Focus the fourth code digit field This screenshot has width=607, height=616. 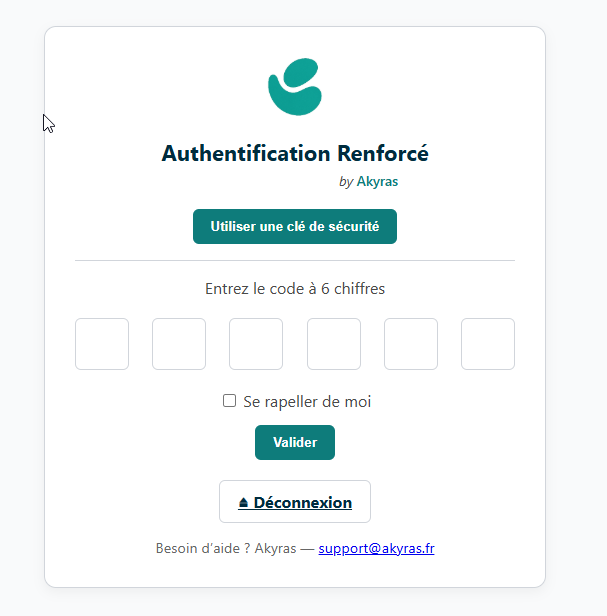pos(333,344)
